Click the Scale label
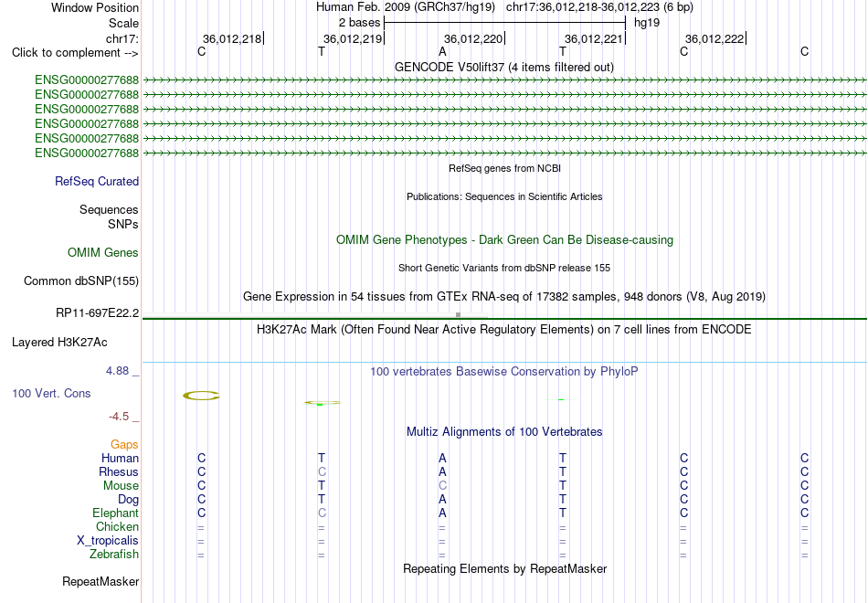 (124, 23)
